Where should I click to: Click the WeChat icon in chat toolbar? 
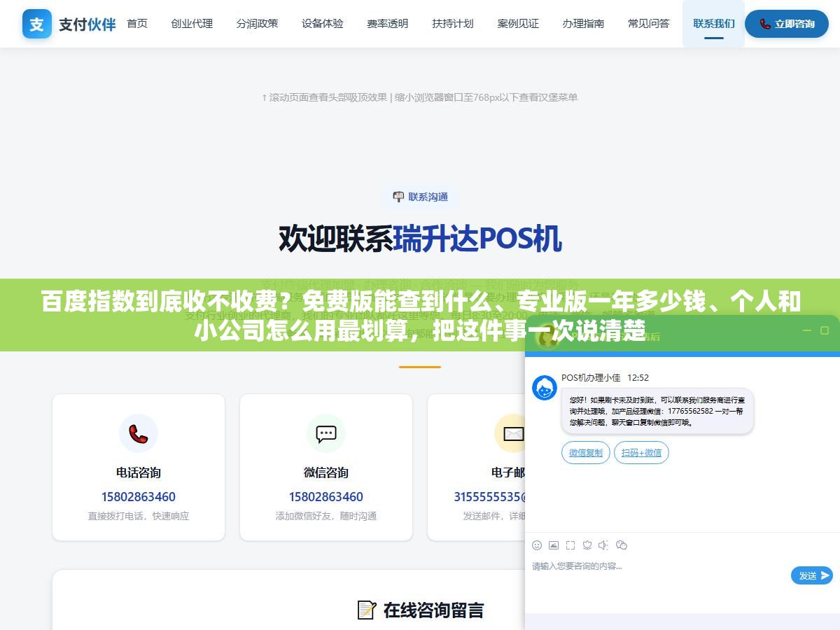tap(622, 545)
